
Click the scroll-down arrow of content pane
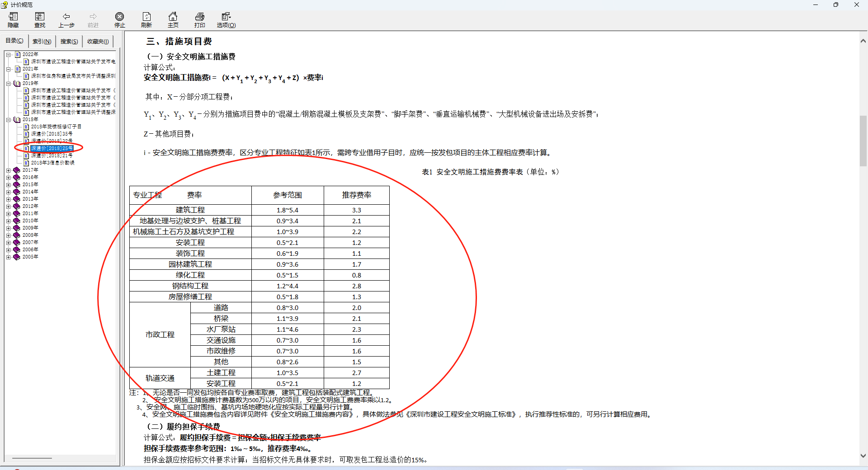click(863, 456)
